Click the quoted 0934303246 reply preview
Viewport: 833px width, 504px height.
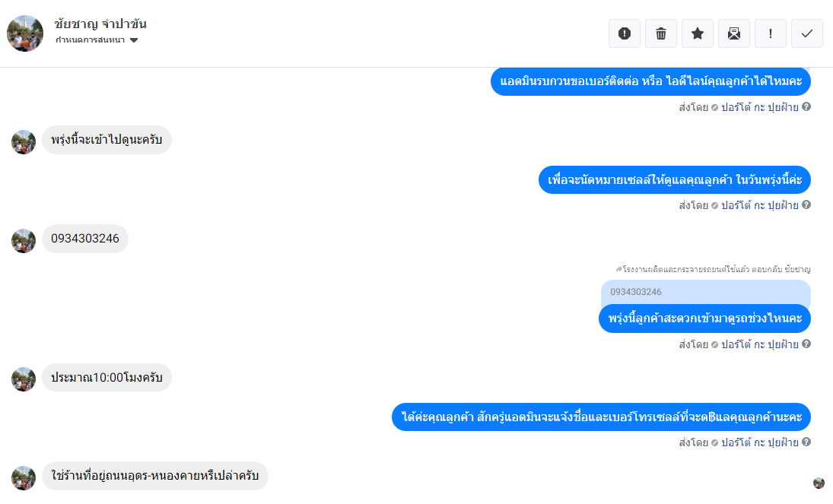[705, 292]
